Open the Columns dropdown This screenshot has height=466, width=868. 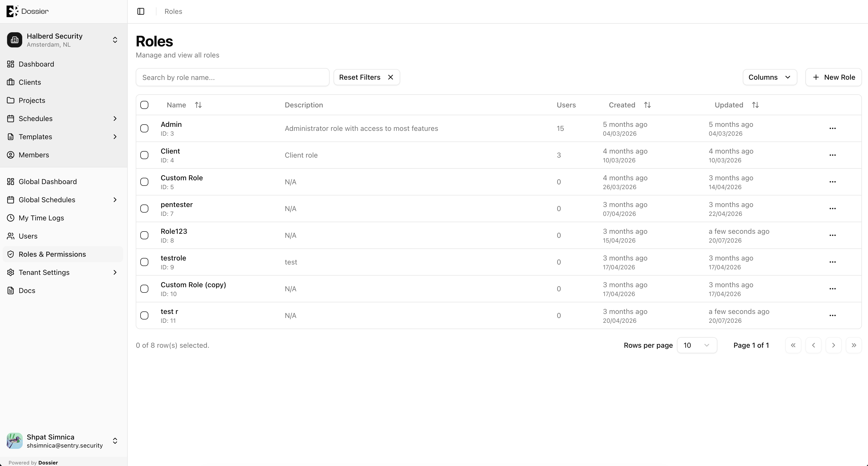point(770,77)
